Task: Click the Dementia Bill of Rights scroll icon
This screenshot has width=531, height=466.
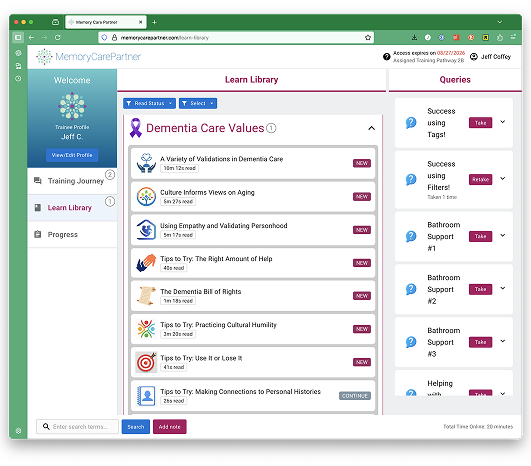Action: [146, 296]
